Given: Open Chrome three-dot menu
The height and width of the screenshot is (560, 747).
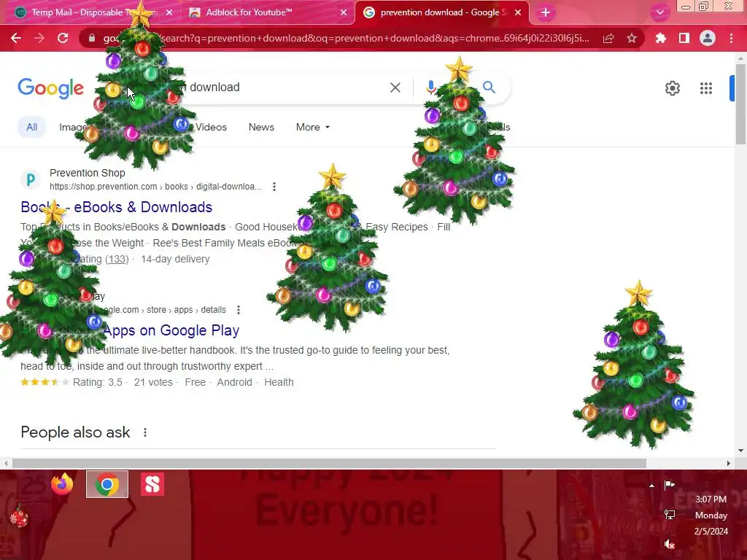Looking at the screenshot, I should tap(731, 38).
